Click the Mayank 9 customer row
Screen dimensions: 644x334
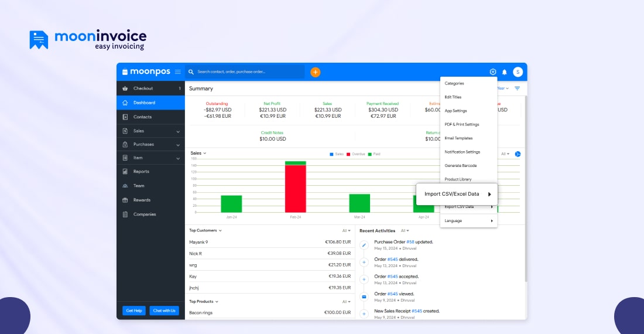tap(270, 242)
